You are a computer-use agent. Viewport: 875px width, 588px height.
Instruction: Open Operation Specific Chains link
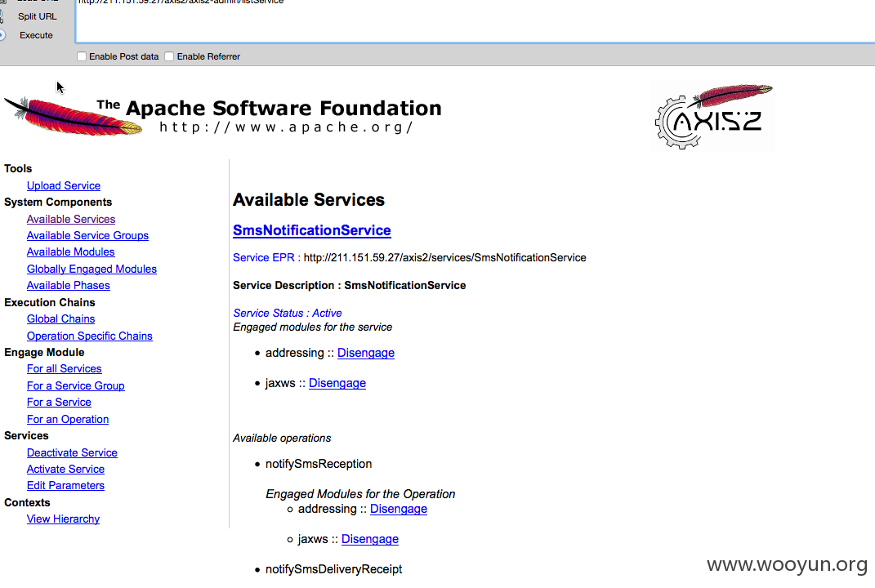pyautogui.click(x=89, y=336)
